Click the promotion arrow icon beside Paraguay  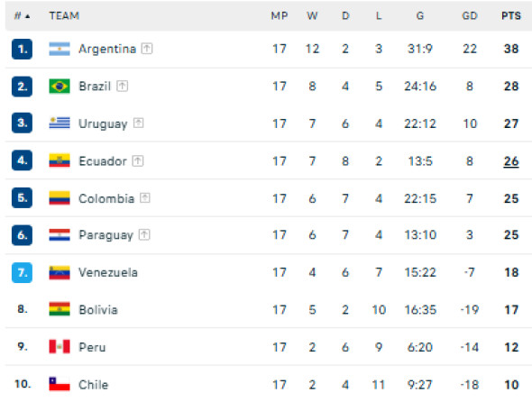[144, 234]
